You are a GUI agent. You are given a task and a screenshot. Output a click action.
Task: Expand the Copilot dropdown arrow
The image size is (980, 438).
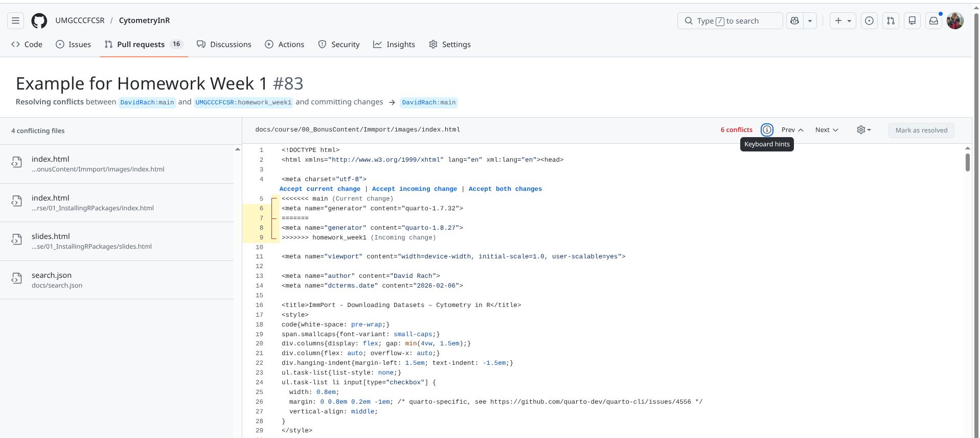(x=810, y=20)
